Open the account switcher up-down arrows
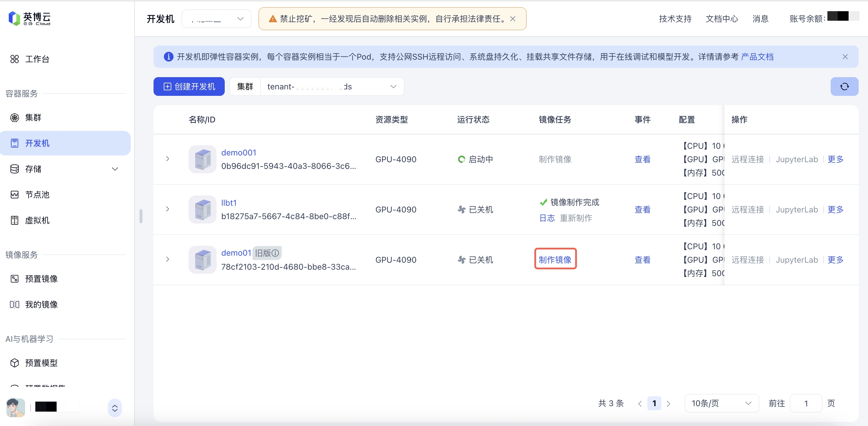Viewport: 868px width, 426px height. 115,408
